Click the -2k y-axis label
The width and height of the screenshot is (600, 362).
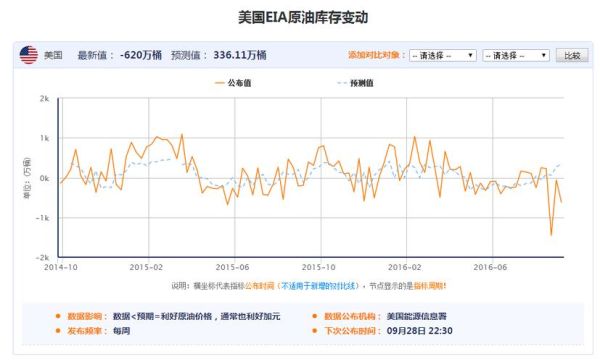[x=43, y=258]
